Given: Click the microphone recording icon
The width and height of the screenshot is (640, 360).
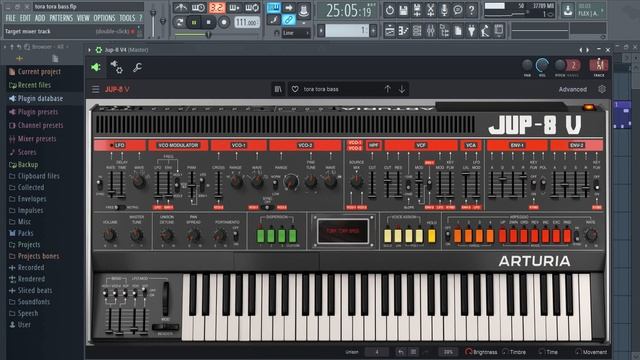Looking at the screenshot, I should (x=444, y=10).
